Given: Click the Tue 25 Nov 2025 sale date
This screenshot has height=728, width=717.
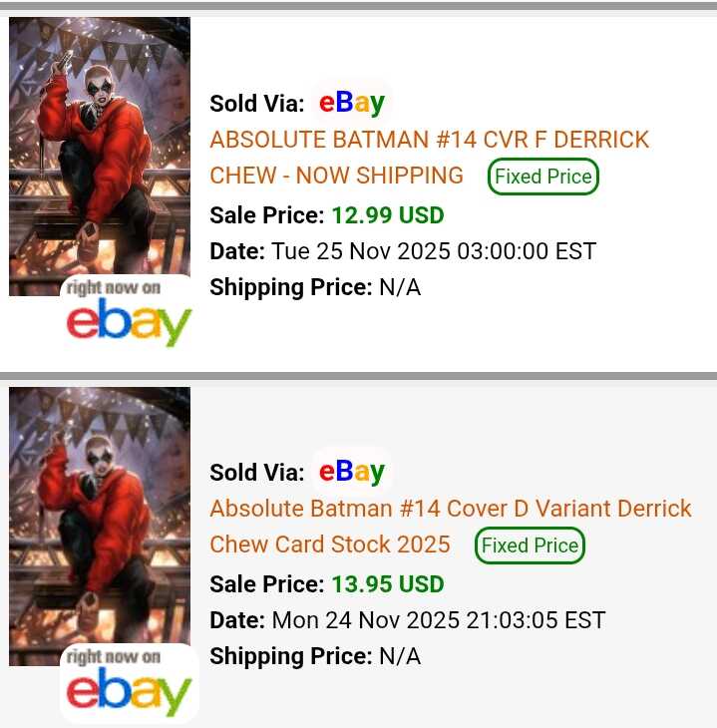Looking at the screenshot, I should tap(434, 251).
